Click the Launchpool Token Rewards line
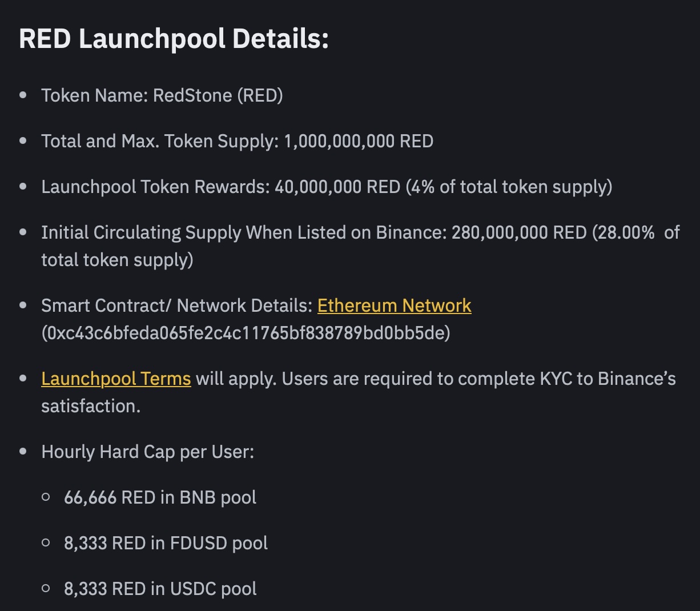 click(x=327, y=187)
